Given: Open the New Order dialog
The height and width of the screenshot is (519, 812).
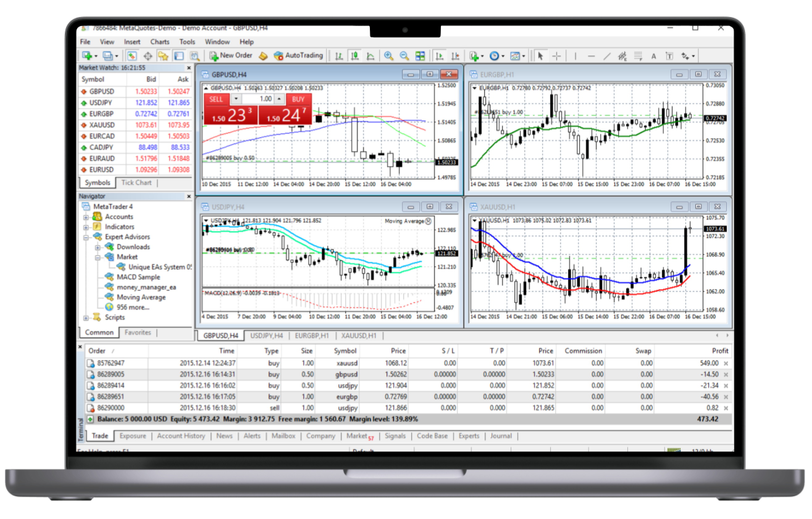Looking at the screenshot, I should [231, 55].
